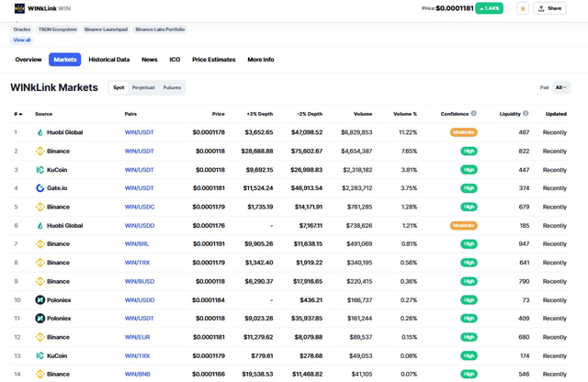The image size is (588, 382).
Task: Click the KuCoin logo in row 13
Action: [x=40, y=355]
